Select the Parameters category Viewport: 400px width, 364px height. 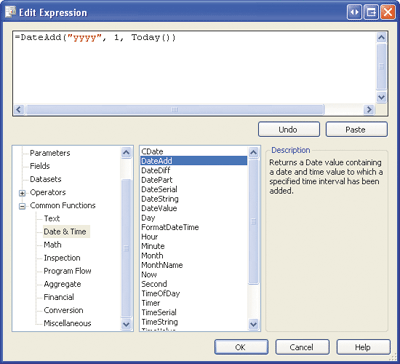pyautogui.click(x=50, y=153)
